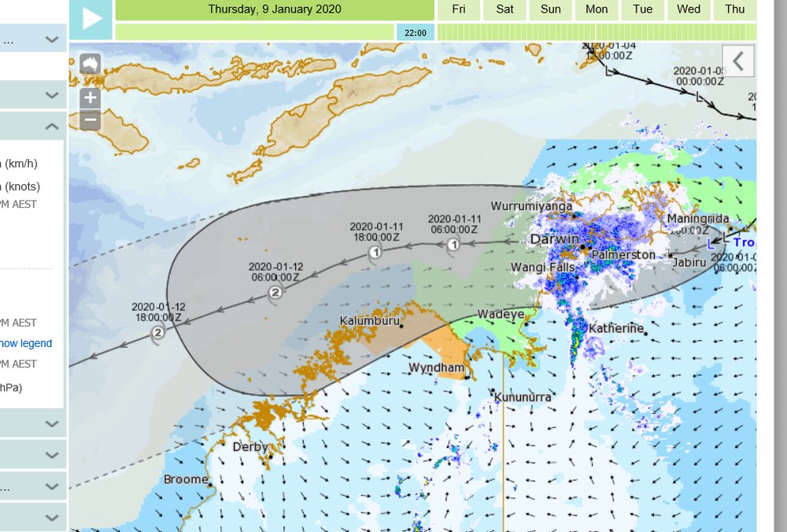Viewport: 787px width, 532px height.
Task: Zoom in on the map
Action: 91,98
